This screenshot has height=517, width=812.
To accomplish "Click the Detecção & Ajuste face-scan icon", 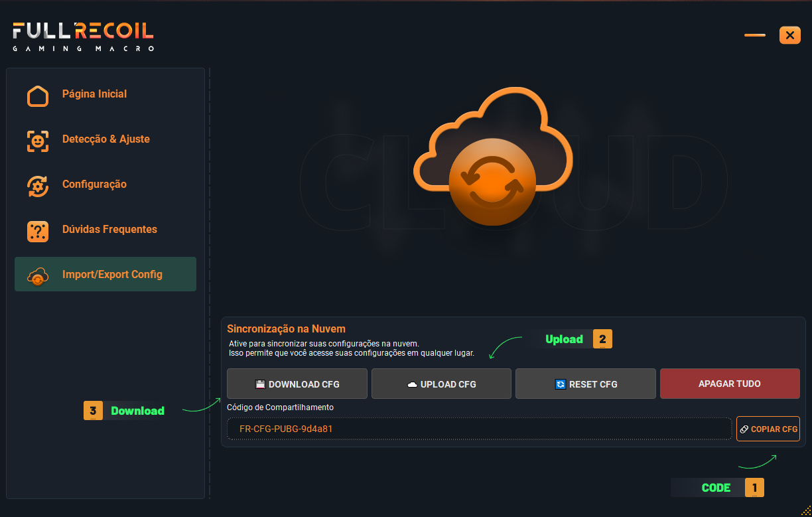I will point(38,141).
